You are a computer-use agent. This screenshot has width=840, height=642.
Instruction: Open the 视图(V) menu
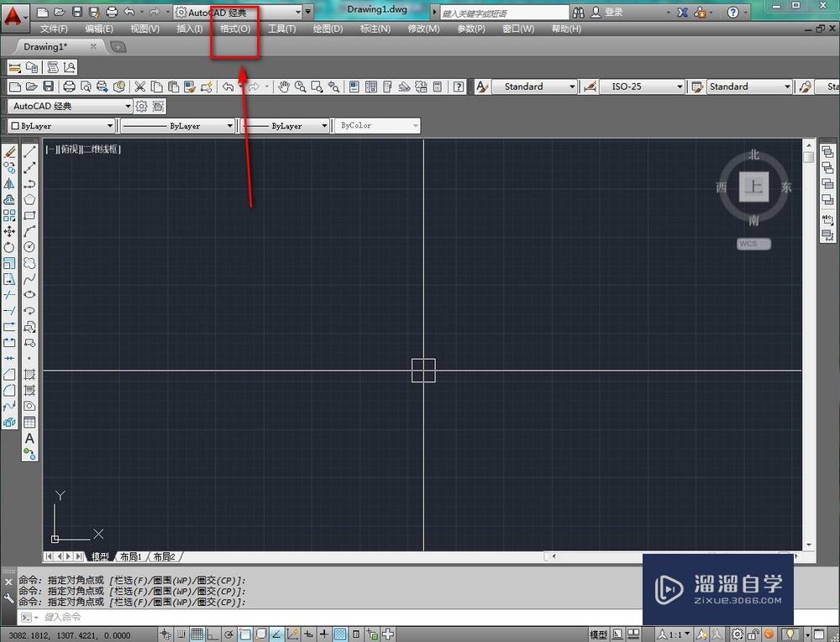click(x=144, y=29)
